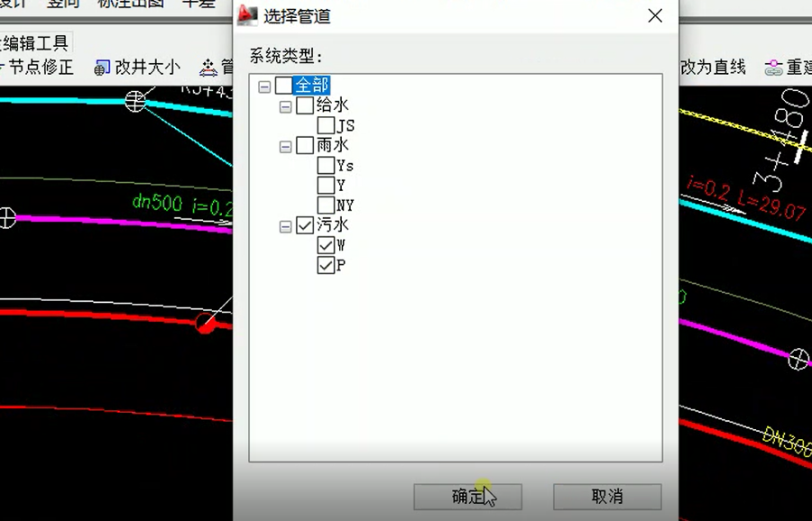Check the 全部 checkbox

[x=284, y=86]
